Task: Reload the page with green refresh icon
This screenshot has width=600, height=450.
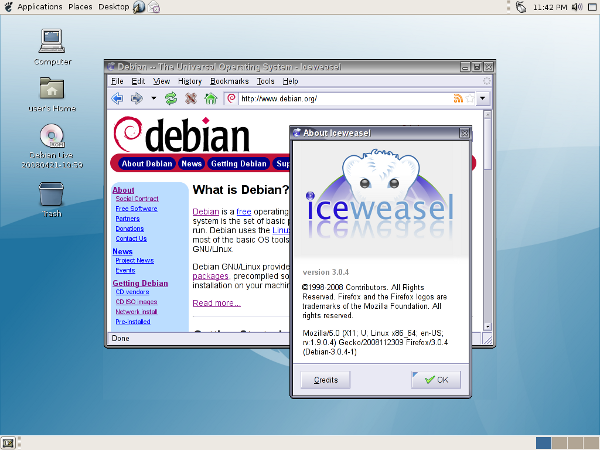Action: 171,98
